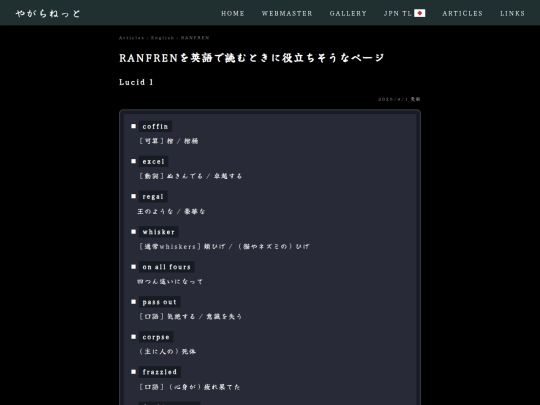Viewport: 540px width, 405px height.
Task: Click the Japan flag icon beside JPN TL
Action: tap(419, 13)
